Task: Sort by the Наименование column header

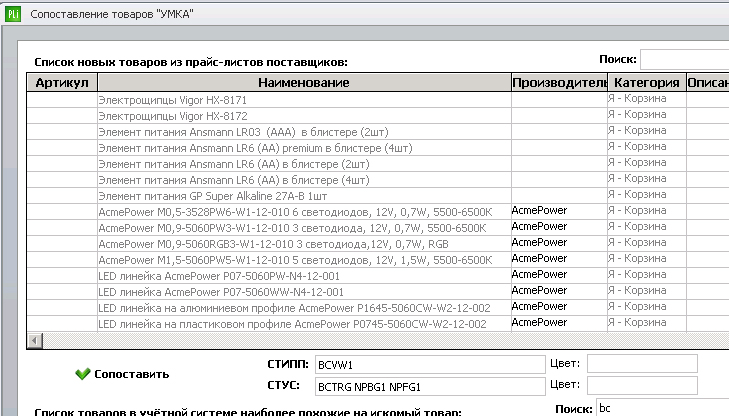Action: (304, 83)
